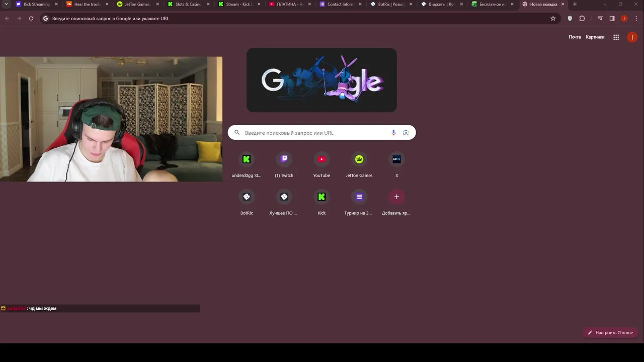Close the ПЛАТИНА tab
This screenshot has width=644, height=362.
click(x=309, y=4)
